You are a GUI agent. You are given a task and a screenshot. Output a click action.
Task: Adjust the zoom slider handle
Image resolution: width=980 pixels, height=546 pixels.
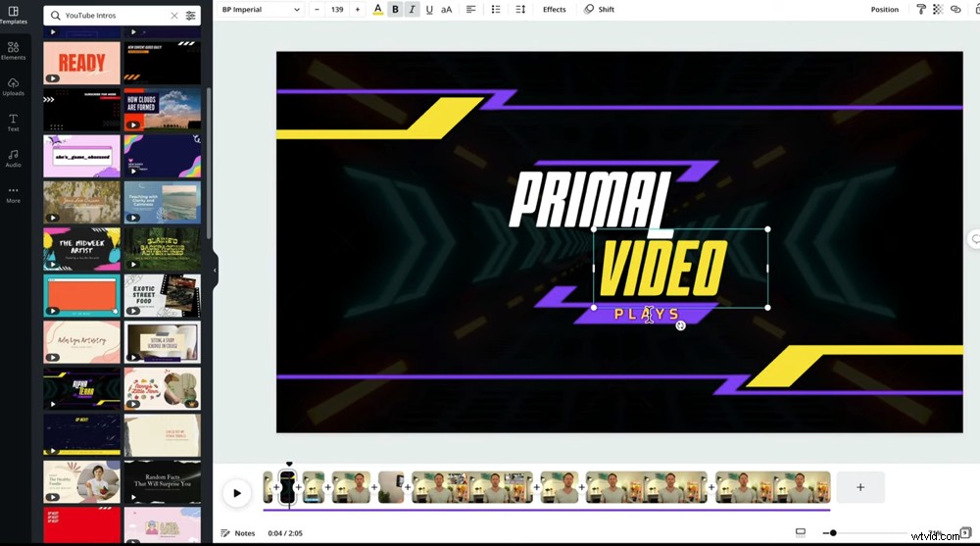(833, 533)
